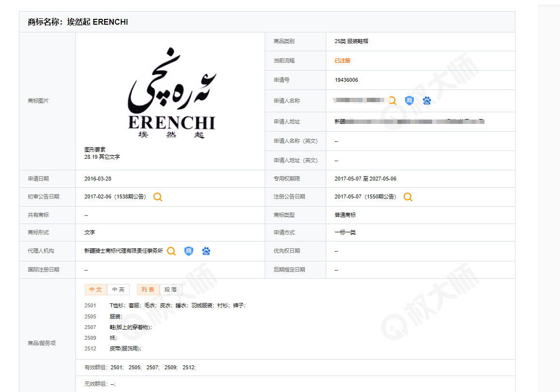Switch to the 中英 tab

pos(118,289)
